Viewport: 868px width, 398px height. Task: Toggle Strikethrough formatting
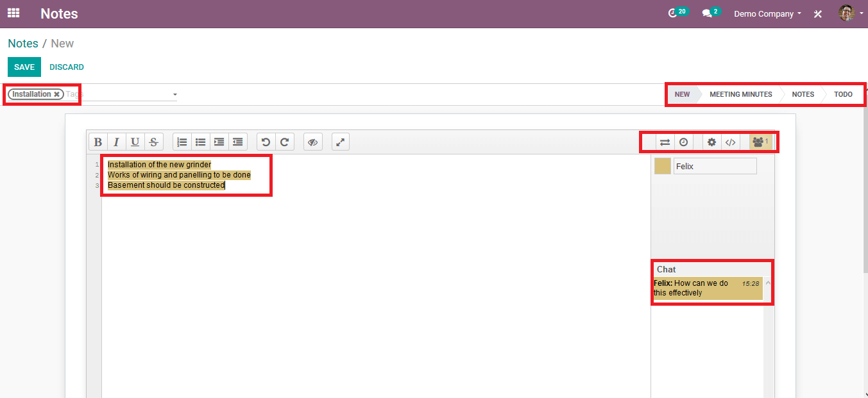153,142
